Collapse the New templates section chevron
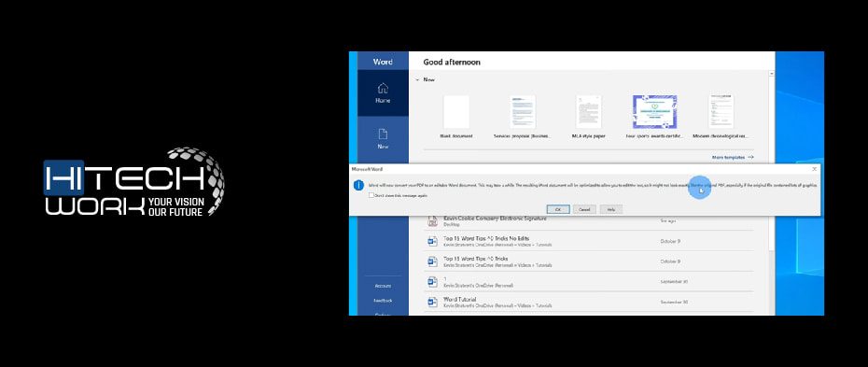The height and width of the screenshot is (367, 868). click(x=417, y=79)
